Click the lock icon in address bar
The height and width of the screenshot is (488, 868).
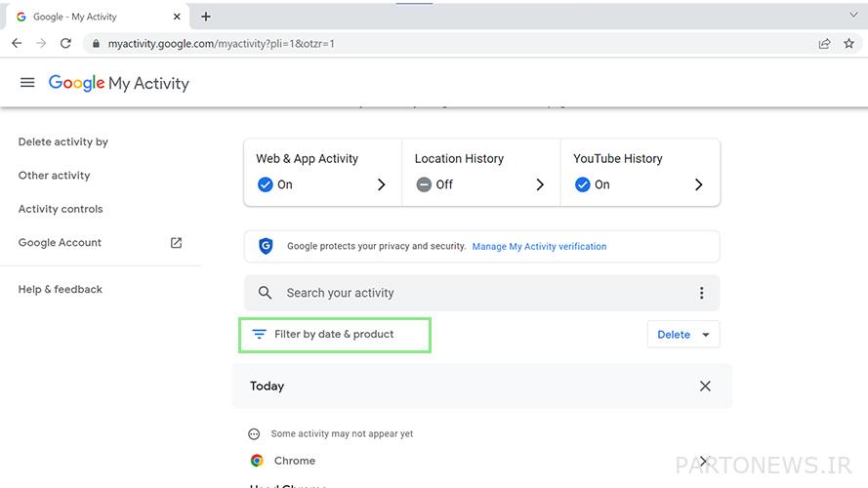click(96, 43)
